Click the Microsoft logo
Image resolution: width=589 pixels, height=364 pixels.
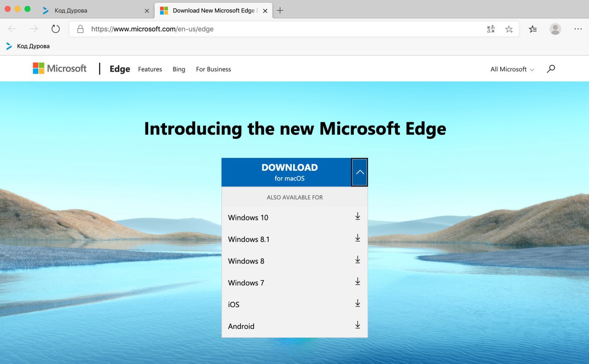point(60,69)
